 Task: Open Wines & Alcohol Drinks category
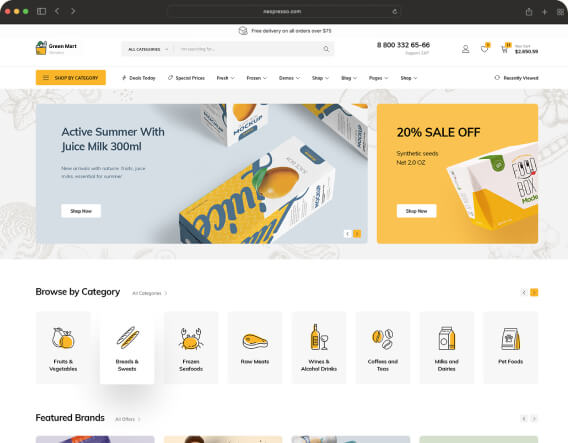[319, 347]
